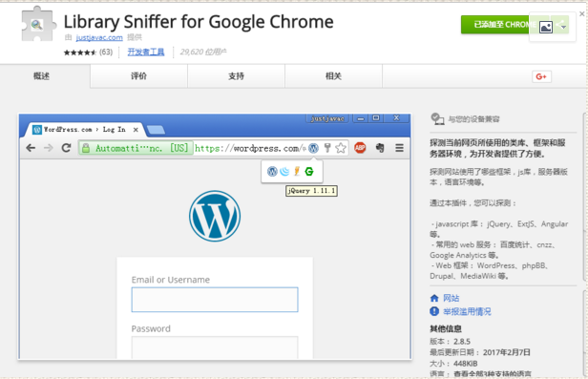Open the justjavac.com developer link
The width and height of the screenshot is (588, 379).
pyautogui.click(x=99, y=37)
